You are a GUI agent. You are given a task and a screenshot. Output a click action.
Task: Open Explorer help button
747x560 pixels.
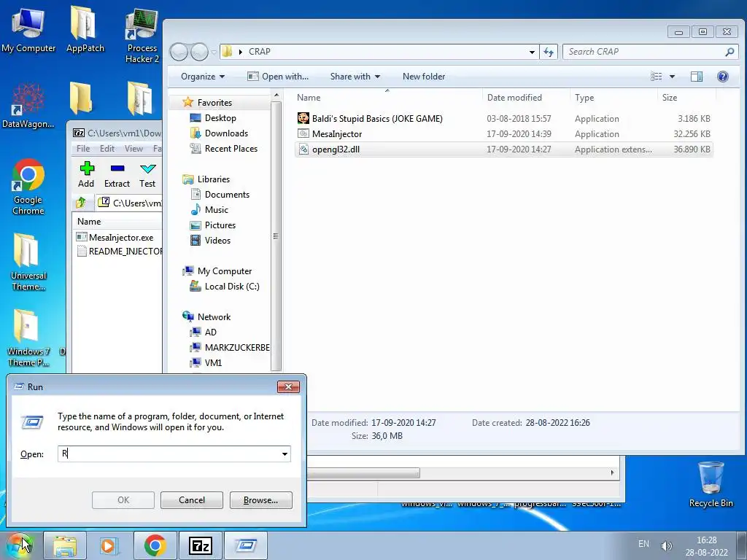point(723,76)
